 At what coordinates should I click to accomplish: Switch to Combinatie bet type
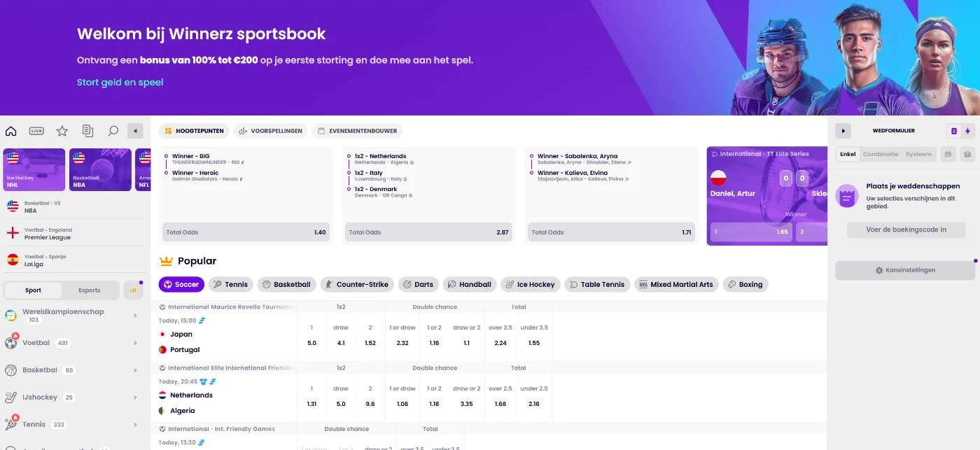[x=881, y=154]
